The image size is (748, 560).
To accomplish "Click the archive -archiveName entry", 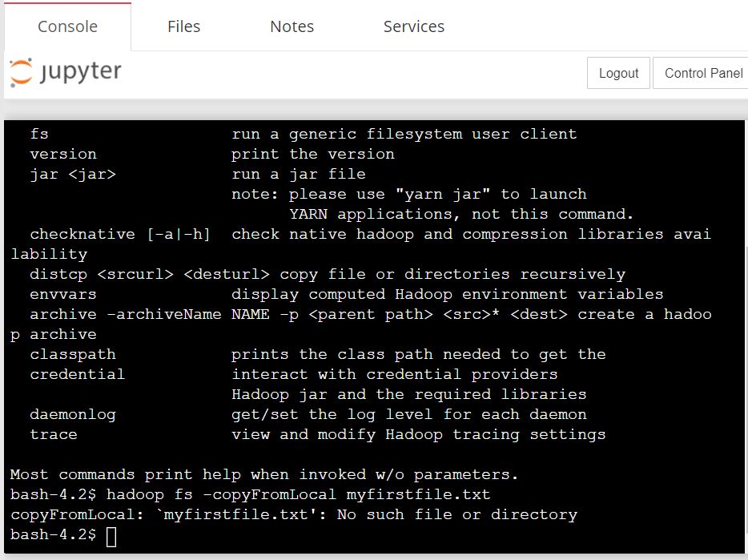I will [126, 314].
